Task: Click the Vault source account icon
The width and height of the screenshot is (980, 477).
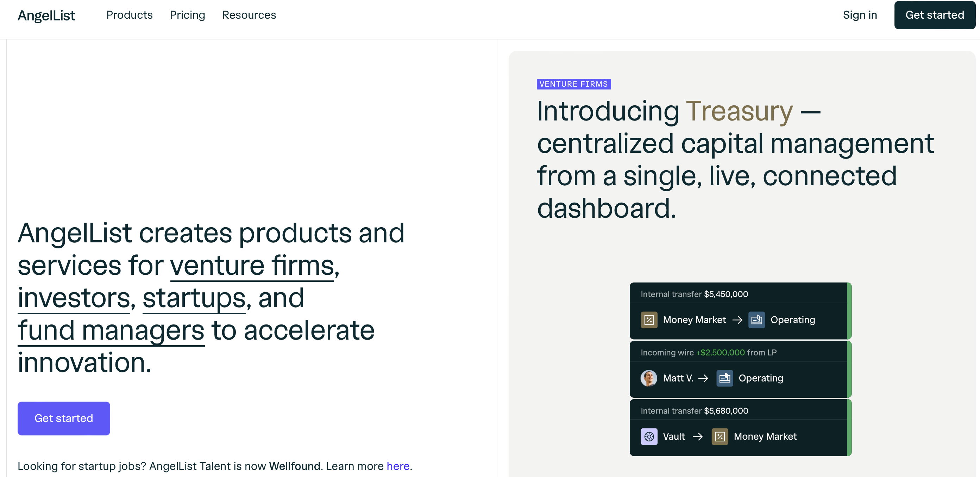Action: (x=649, y=436)
